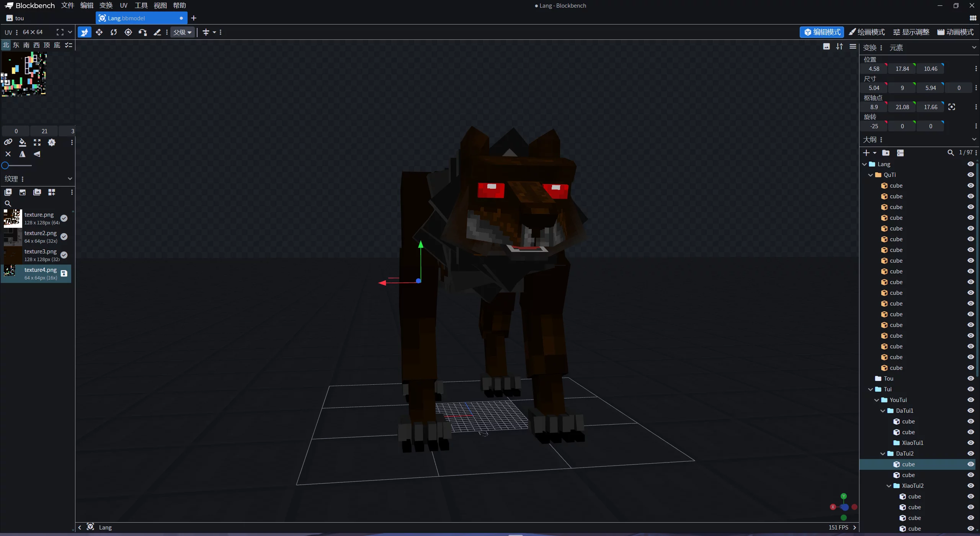The image size is (980, 536).
Task: Mirror UV horizontally icon
Action: click(x=23, y=154)
